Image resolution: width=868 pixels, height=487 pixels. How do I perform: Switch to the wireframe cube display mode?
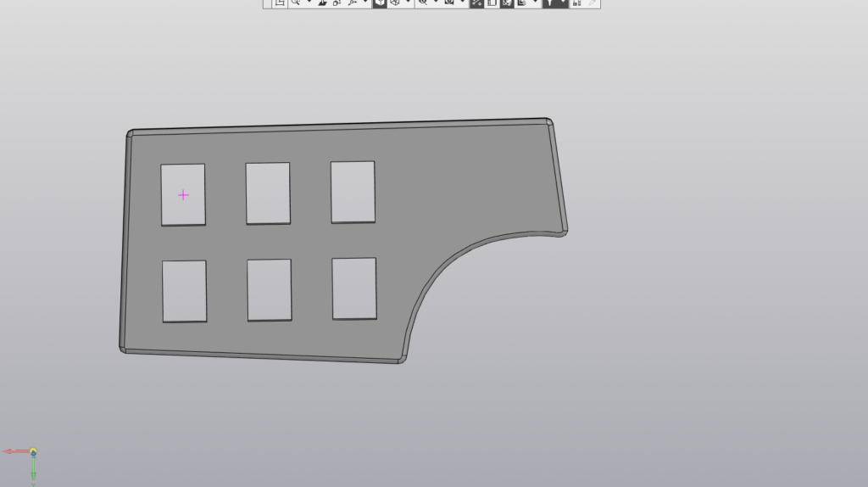click(x=395, y=3)
